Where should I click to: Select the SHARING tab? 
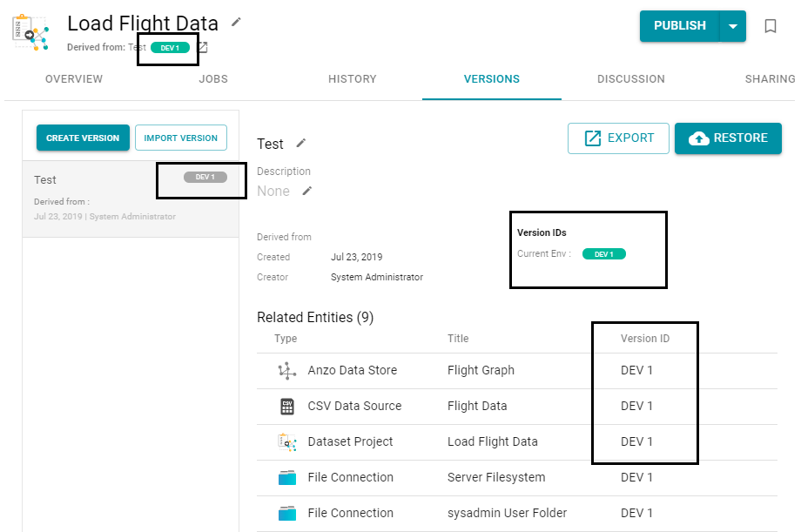pyautogui.click(x=770, y=79)
